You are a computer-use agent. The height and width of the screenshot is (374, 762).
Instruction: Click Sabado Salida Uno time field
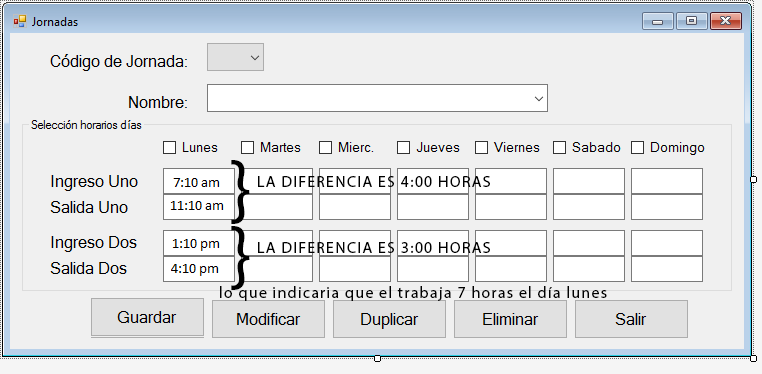pos(589,207)
